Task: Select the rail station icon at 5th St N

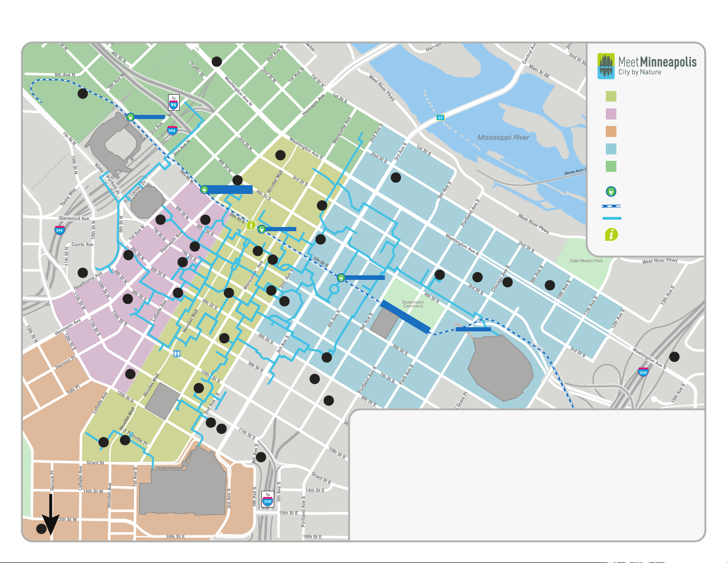Action: (x=204, y=189)
